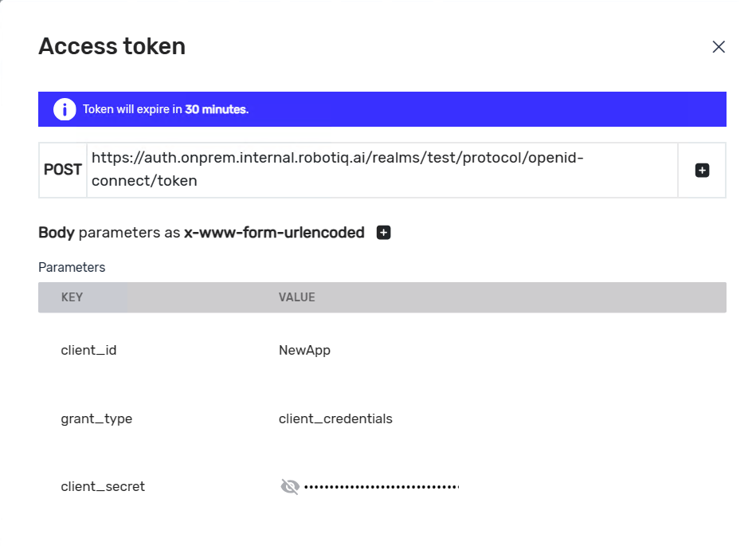Copy the body parameters

point(383,233)
